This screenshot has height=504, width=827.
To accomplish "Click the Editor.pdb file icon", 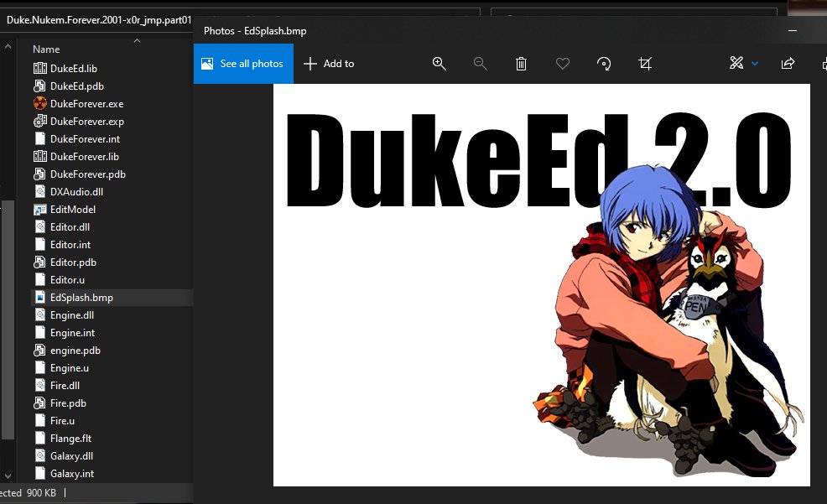I will click(x=40, y=262).
